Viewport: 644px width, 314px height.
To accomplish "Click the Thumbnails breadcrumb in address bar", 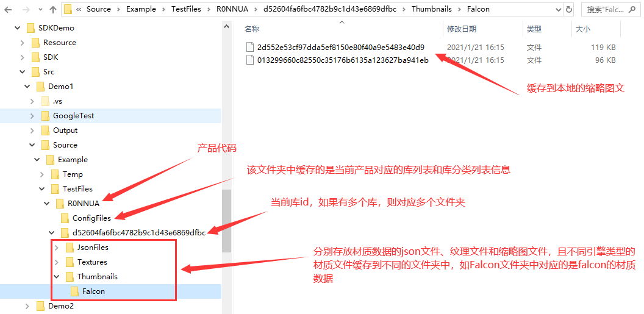I will [x=432, y=9].
